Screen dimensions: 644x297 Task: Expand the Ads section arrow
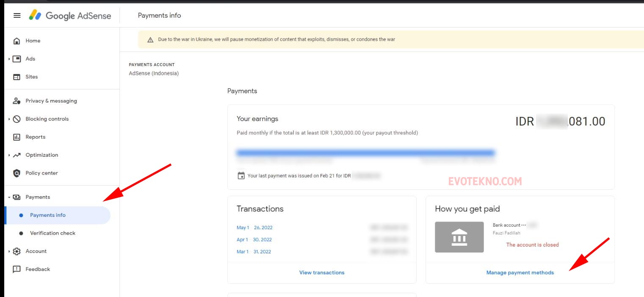click(x=9, y=59)
